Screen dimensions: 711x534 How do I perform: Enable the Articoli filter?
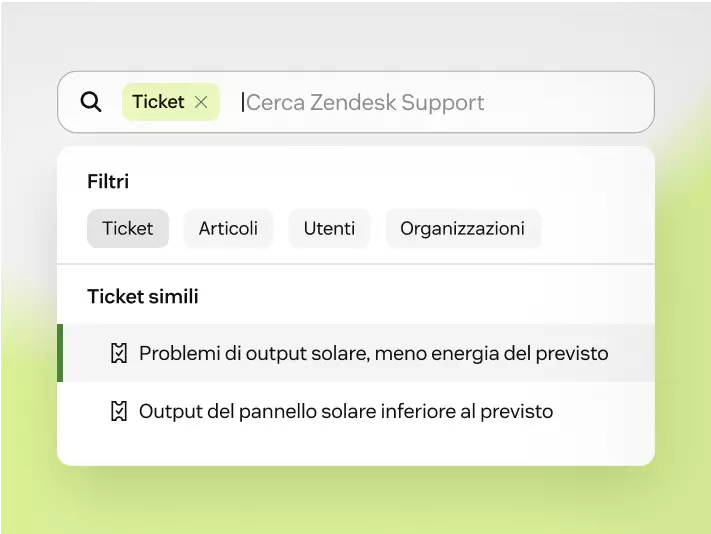[228, 228]
